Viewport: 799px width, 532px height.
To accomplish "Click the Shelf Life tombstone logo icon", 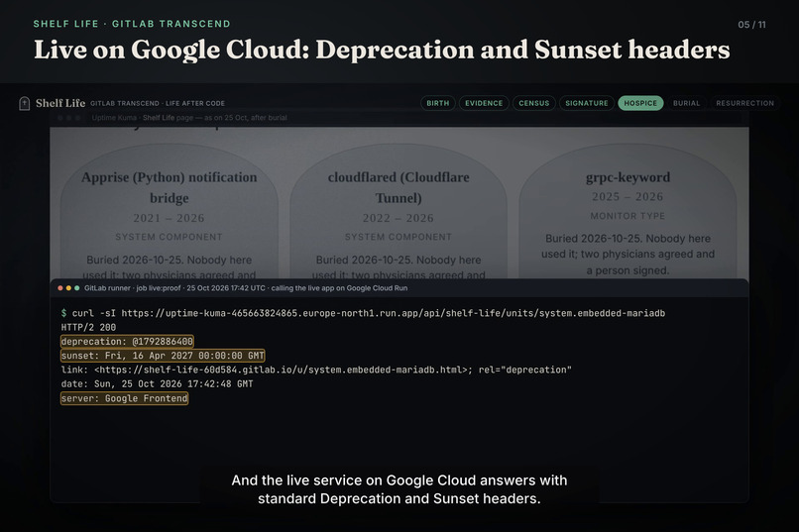I will [24, 103].
